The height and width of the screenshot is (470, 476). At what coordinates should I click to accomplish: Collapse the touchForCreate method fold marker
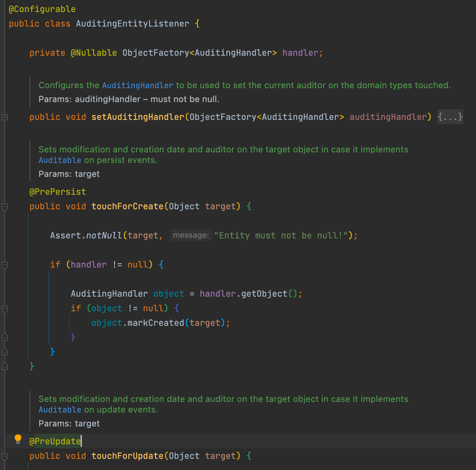tap(5, 207)
